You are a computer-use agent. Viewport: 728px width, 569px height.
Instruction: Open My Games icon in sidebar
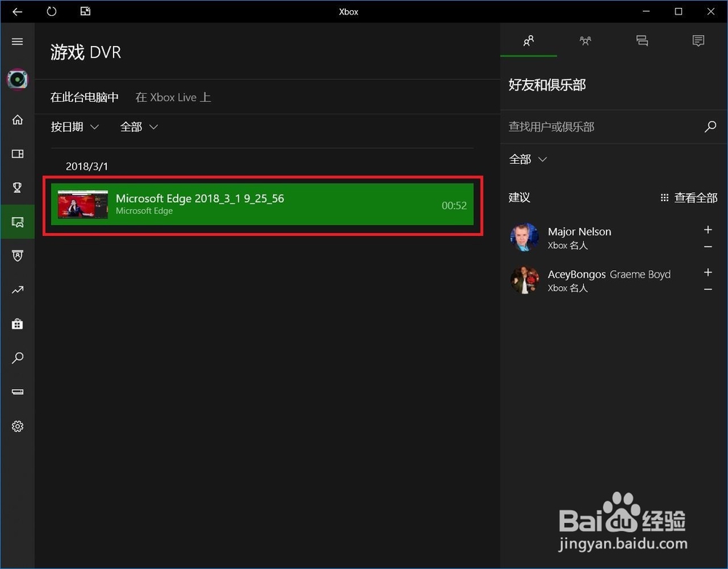pyautogui.click(x=17, y=154)
